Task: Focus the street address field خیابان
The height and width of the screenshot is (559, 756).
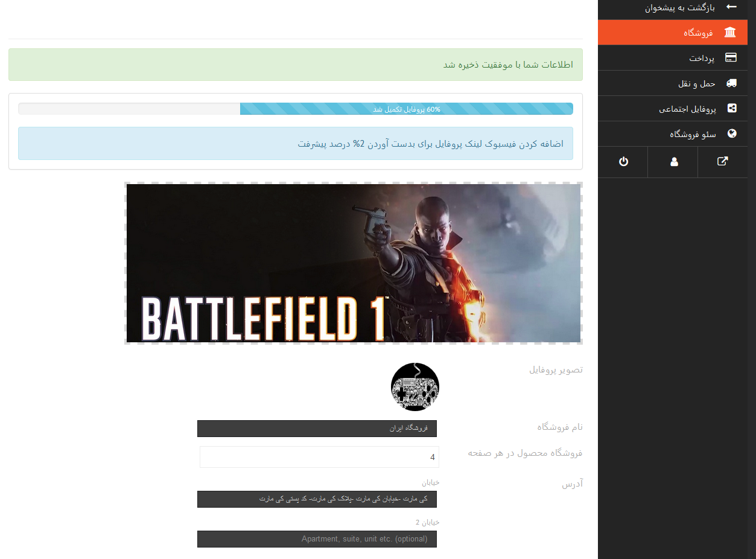Action: [317, 499]
